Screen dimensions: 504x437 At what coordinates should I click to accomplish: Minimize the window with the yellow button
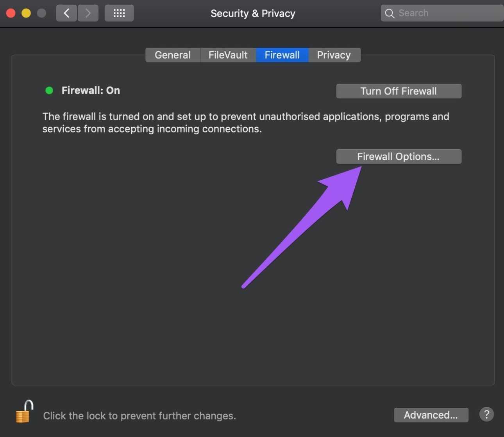pyautogui.click(x=26, y=13)
